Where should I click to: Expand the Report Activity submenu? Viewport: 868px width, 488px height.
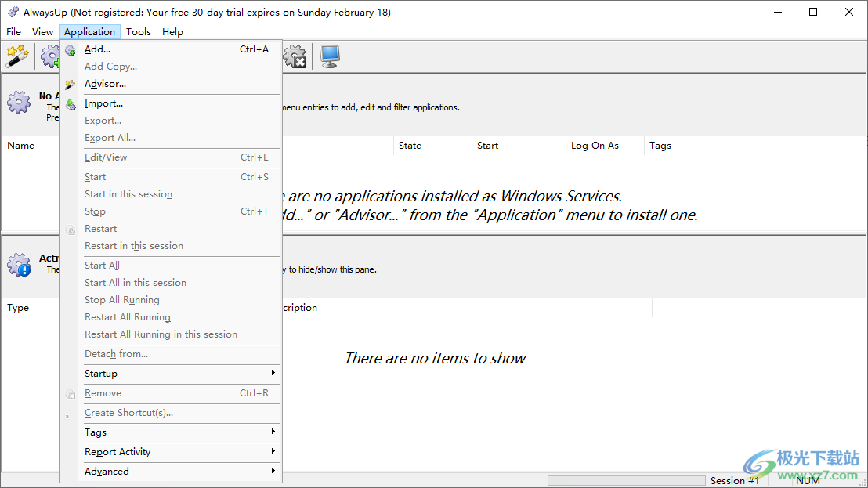coord(171,452)
